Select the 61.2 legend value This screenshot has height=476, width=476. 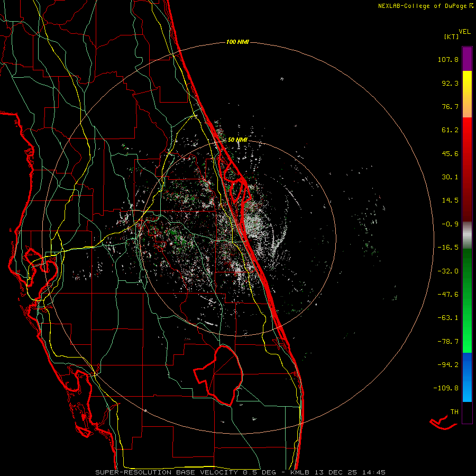450,130
